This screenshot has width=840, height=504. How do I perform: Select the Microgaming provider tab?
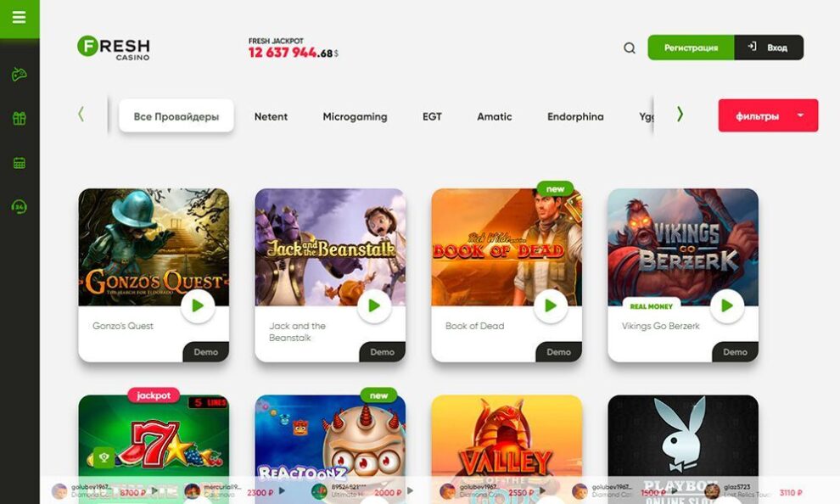click(355, 116)
